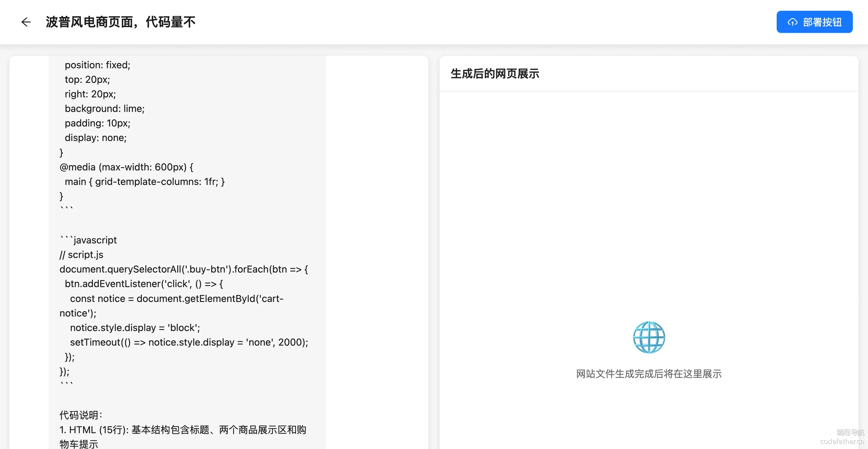Click the document.querySelectorAll('.buy-btn') line
The width and height of the screenshot is (868, 449).
[x=184, y=269]
